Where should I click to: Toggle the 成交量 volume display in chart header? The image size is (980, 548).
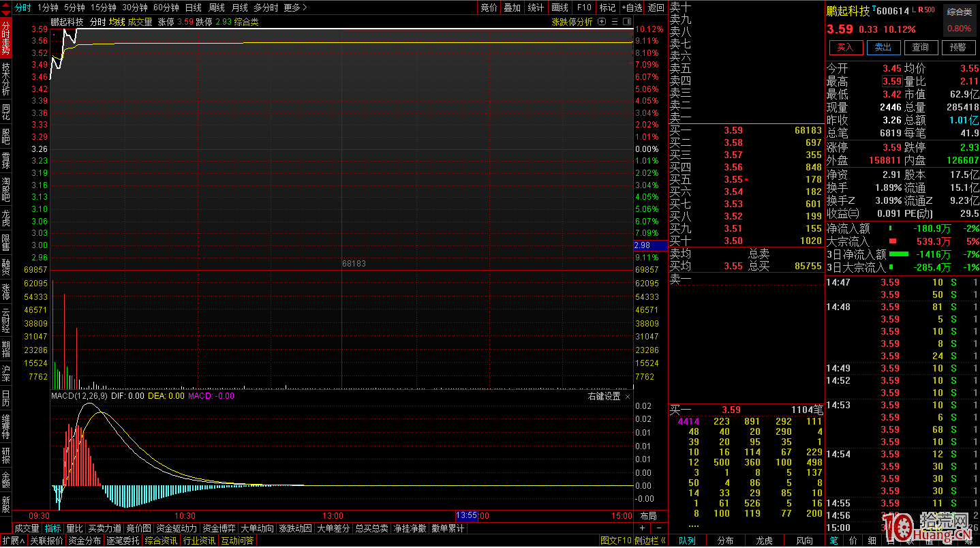click(x=140, y=22)
